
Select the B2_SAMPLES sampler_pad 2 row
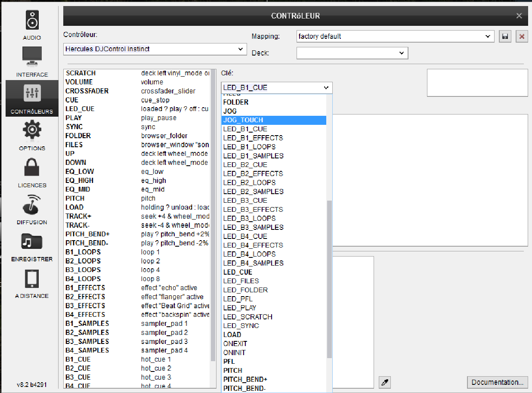click(x=137, y=332)
